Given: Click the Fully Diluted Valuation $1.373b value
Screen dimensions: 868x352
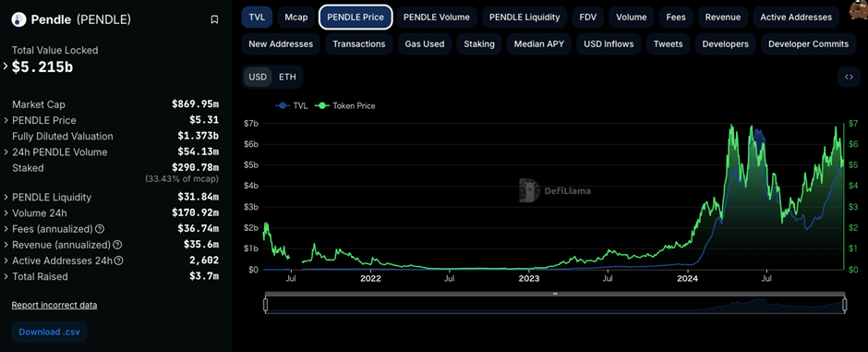Looking at the screenshot, I should tap(199, 136).
